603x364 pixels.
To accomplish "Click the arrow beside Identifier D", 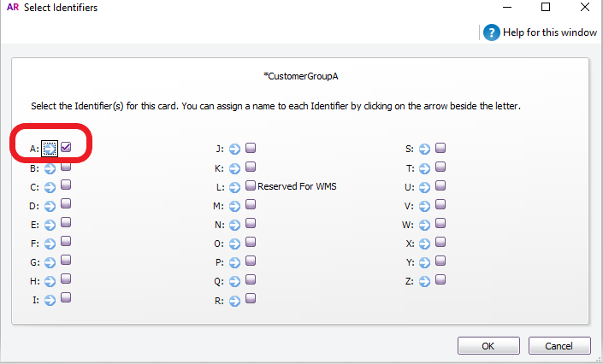I will pos(50,207).
